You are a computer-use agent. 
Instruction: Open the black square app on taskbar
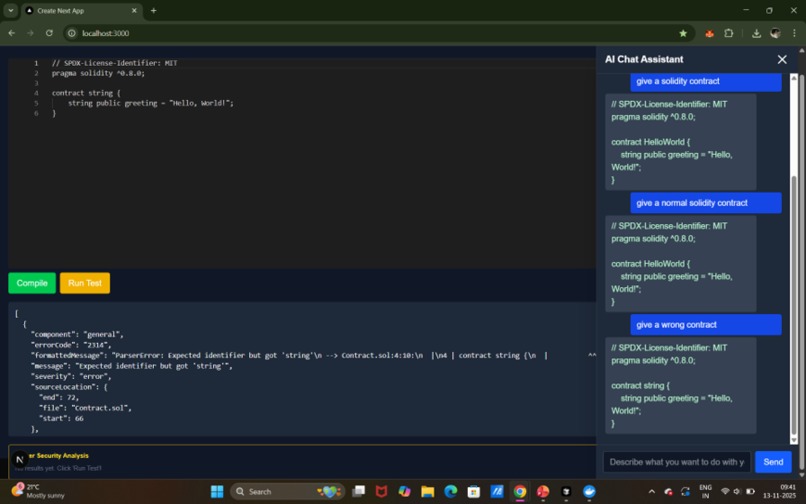pos(566,492)
